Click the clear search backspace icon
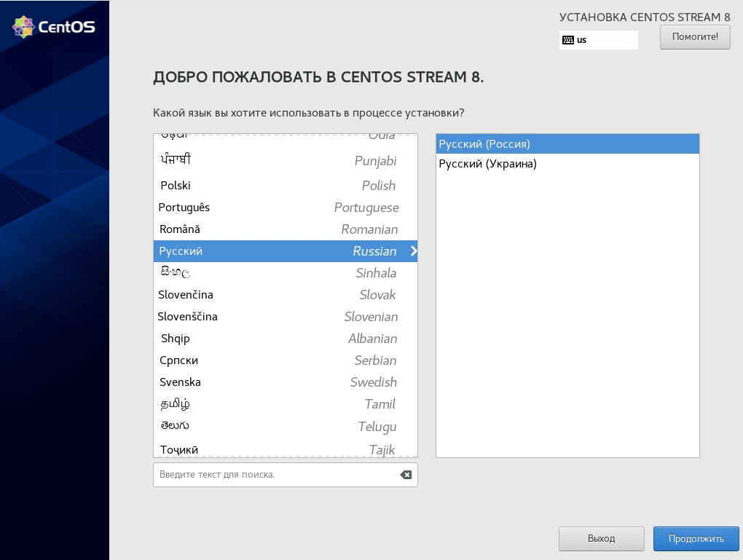743x560 pixels. (406, 475)
